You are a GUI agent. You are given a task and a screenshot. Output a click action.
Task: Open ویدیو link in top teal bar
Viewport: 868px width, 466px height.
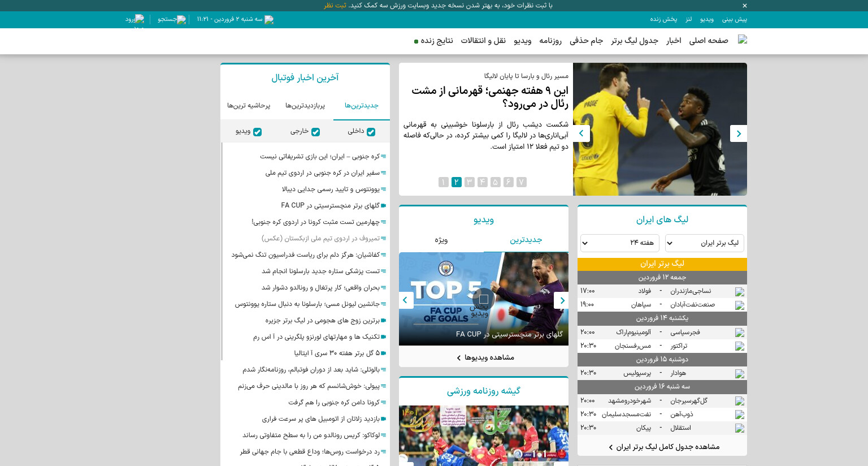pos(707,19)
